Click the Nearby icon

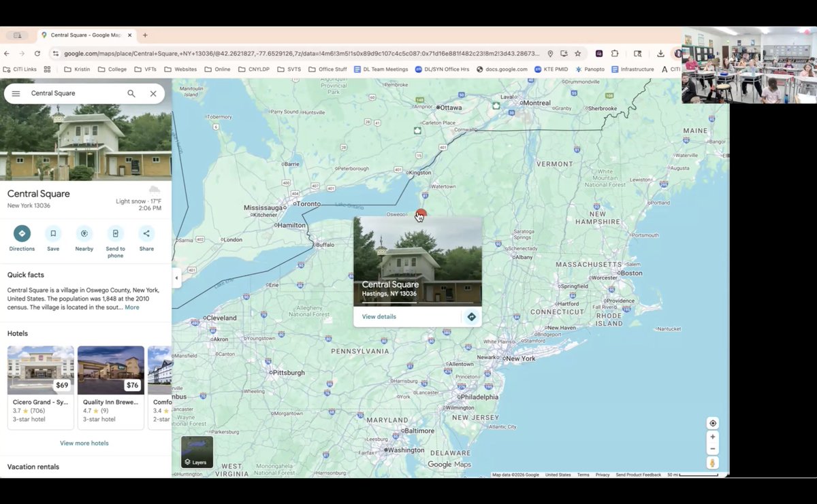84,238
